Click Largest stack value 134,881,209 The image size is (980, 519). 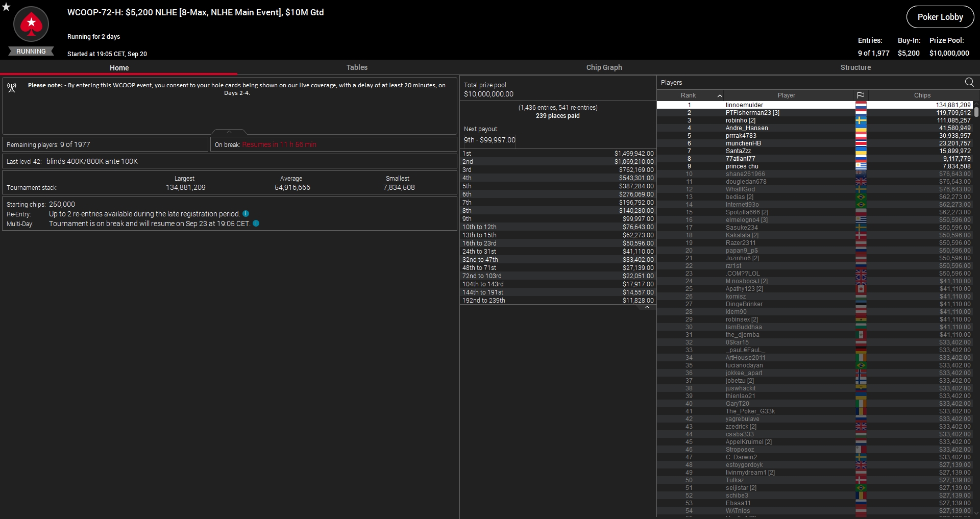tap(185, 188)
